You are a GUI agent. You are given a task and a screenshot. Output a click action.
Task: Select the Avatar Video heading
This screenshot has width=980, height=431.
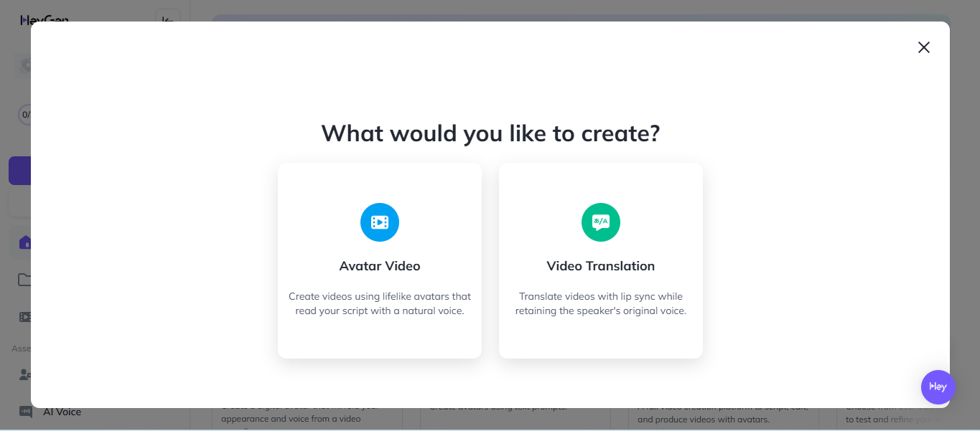tap(380, 266)
